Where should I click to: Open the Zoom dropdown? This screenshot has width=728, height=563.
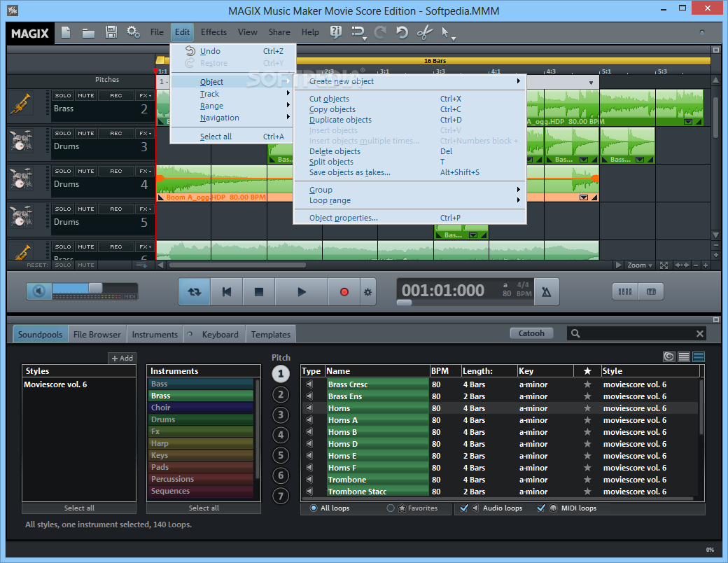click(x=640, y=265)
